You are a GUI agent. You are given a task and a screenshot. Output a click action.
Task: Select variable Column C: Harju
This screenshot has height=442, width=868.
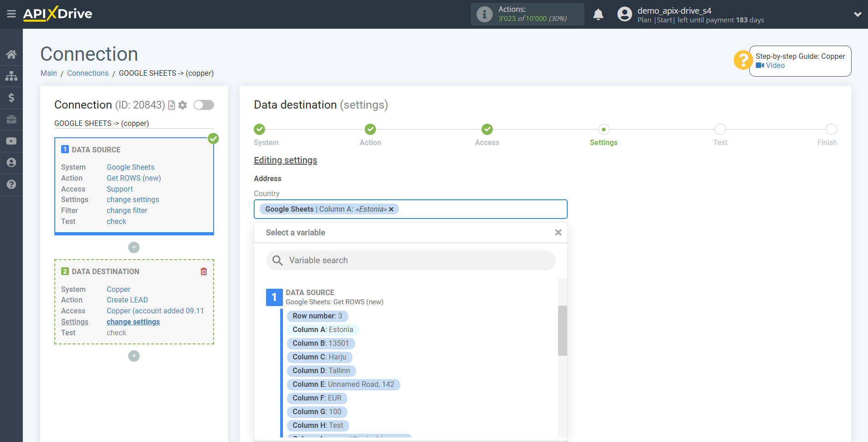pos(319,357)
